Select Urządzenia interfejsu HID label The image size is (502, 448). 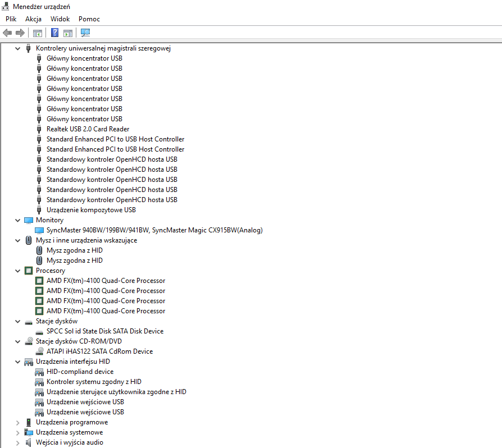[72, 362]
